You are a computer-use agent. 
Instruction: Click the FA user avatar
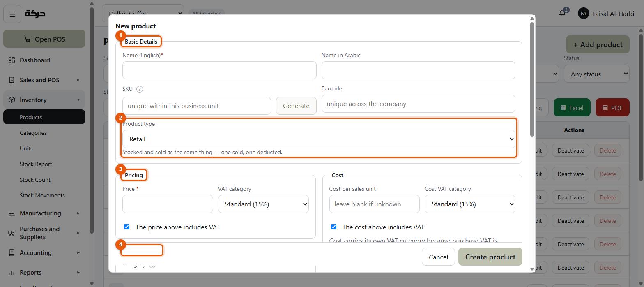click(583, 14)
